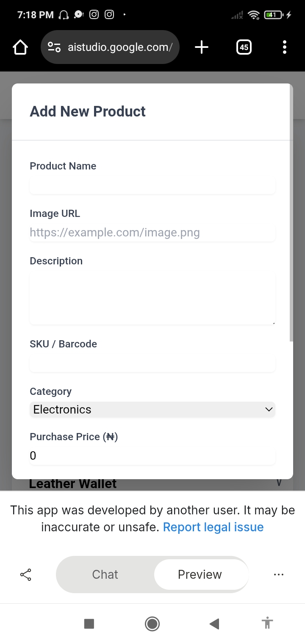
Task: Tap the site settings icon in address bar
Action: pos(54,47)
